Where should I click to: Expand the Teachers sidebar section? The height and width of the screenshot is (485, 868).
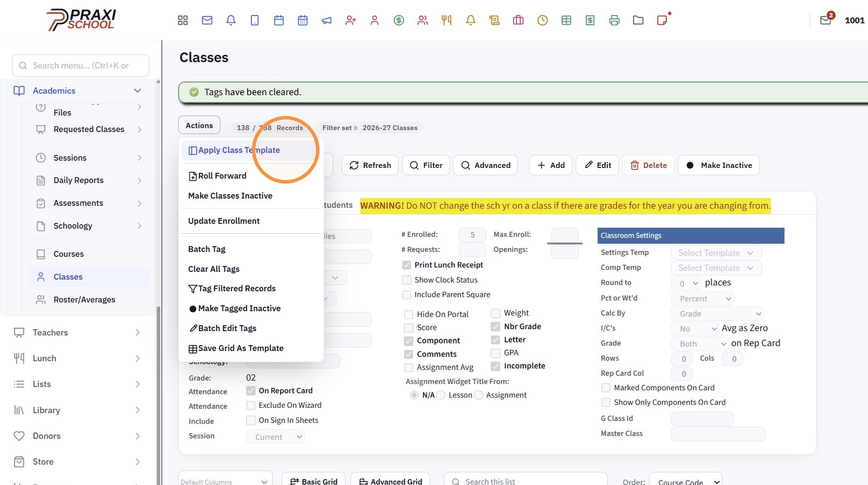coord(78,333)
